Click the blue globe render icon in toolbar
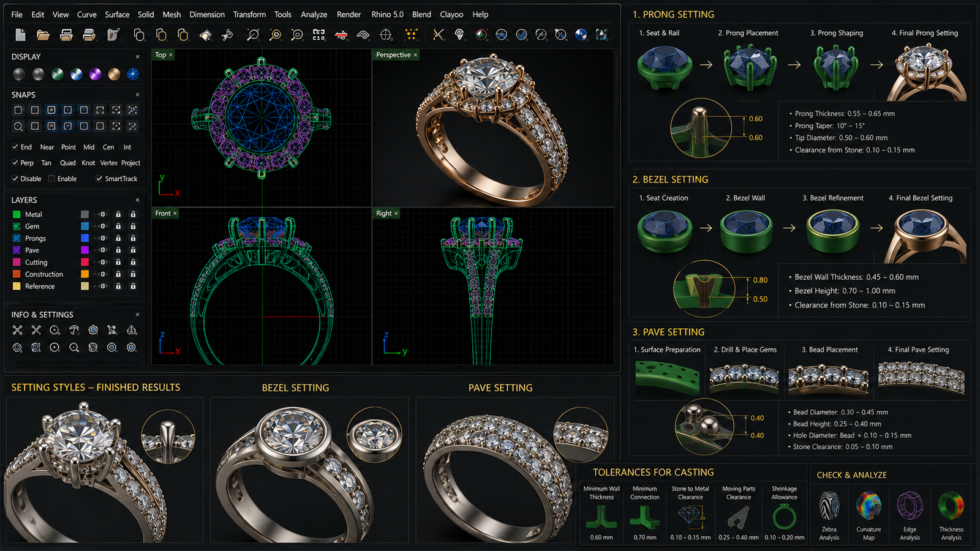This screenshot has width=980, height=551. (581, 35)
